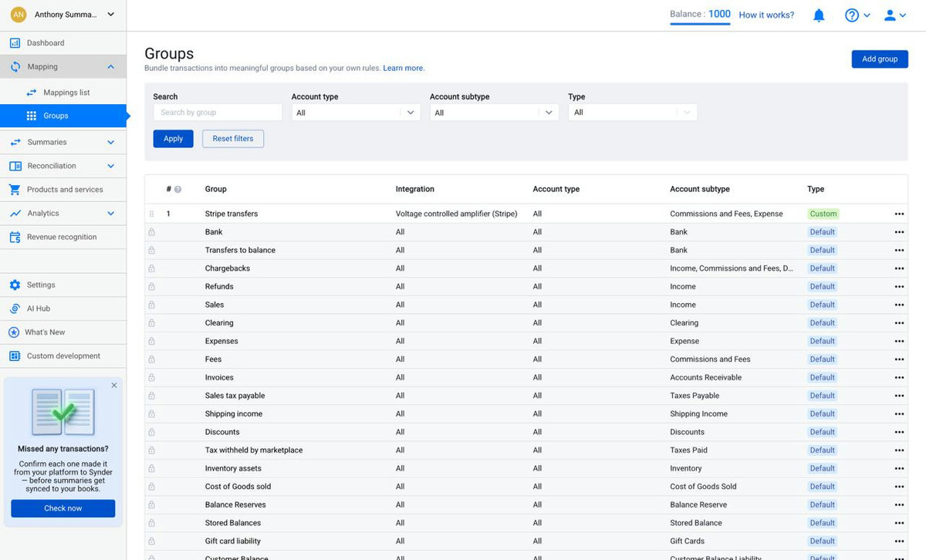Go to Dashboard in the sidebar
The height and width of the screenshot is (560, 926).
63,43
